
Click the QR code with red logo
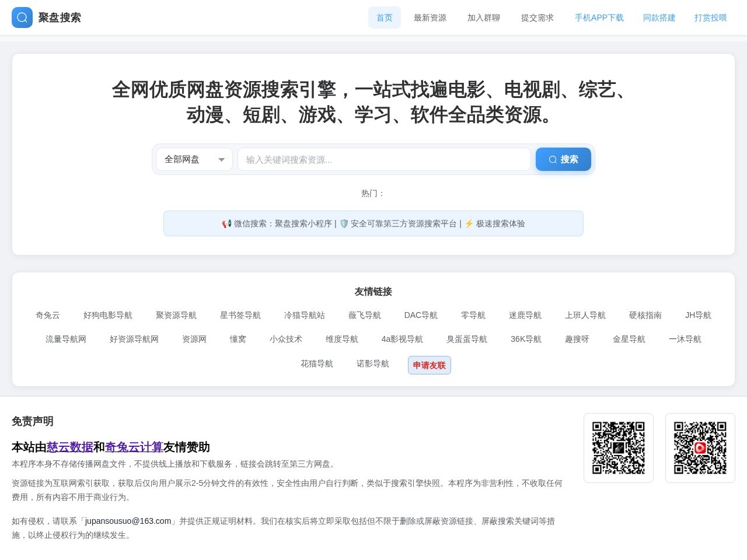(700, 448)
